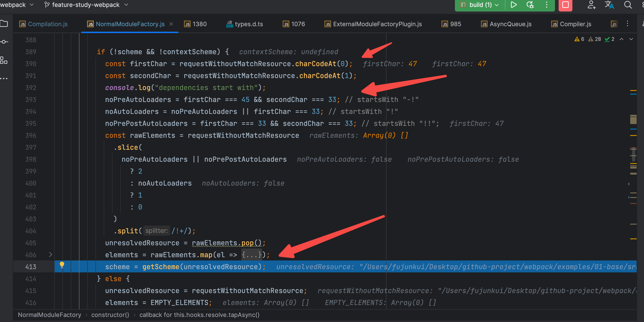Click the constructor() breadcrumb
This screenshot has height=322, width=644.
(x=110, y=315)
